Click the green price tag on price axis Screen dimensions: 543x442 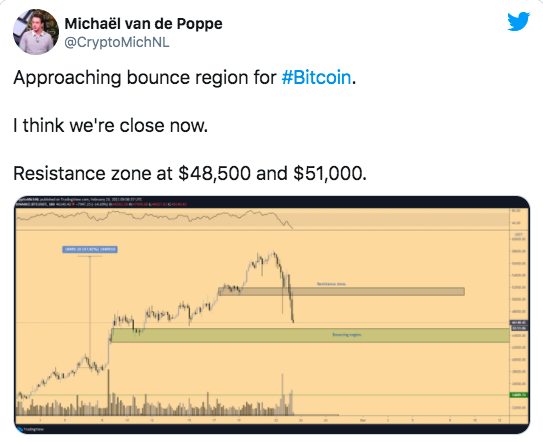(x=518, y=395)
